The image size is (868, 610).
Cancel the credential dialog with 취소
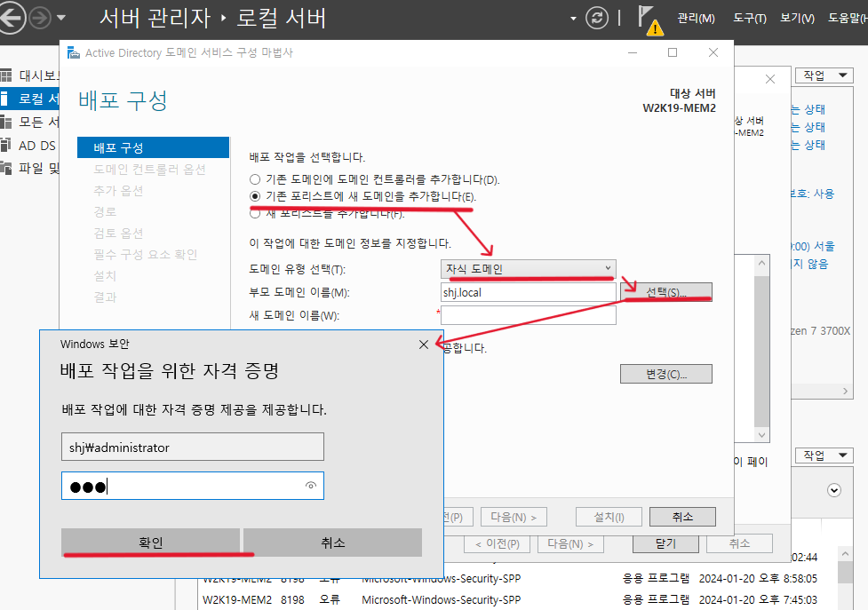click(332, 543)
